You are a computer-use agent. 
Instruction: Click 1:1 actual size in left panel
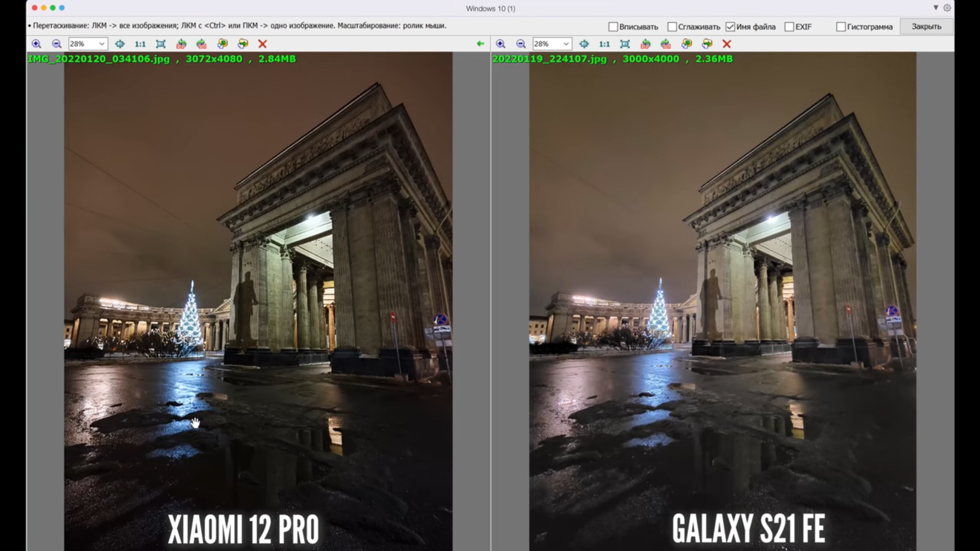pos(140,44)
